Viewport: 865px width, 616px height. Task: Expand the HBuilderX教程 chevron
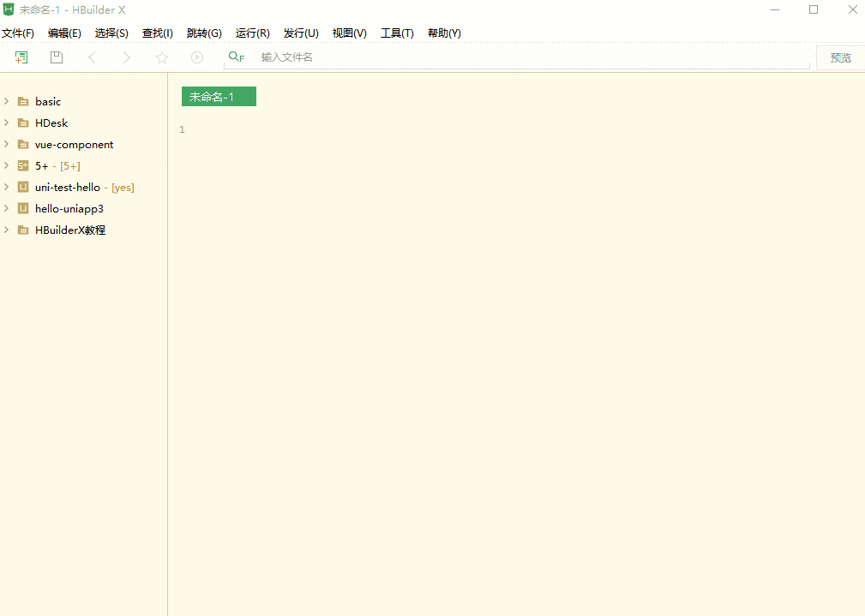7,230
